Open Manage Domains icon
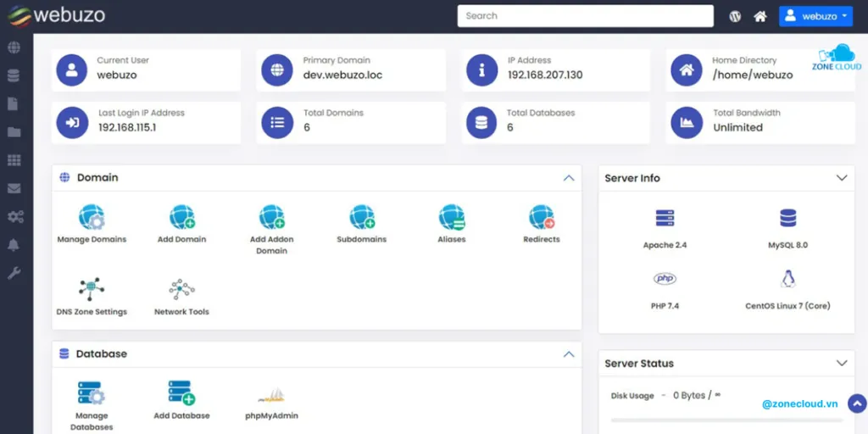 [x=92, y=217]
